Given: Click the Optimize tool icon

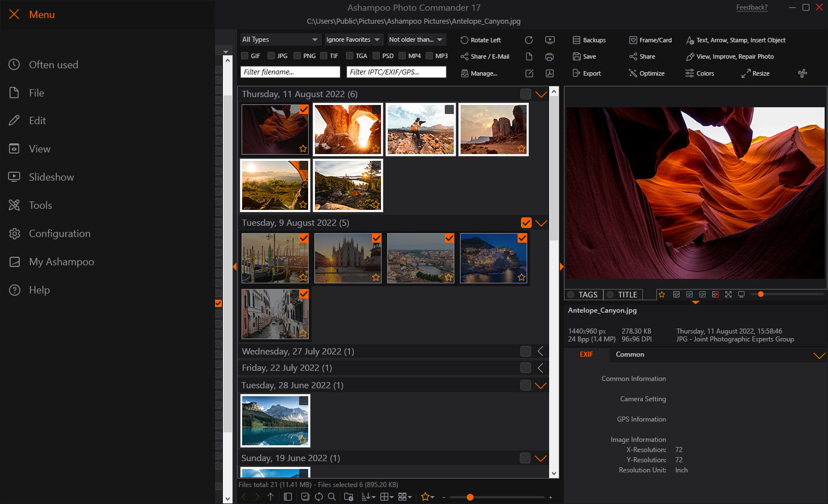Looking at the screenshot, I should click(646, 73).
